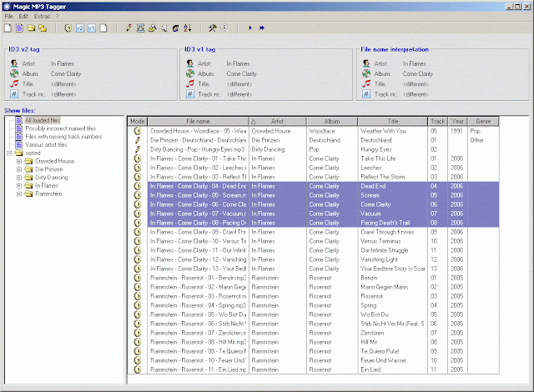Screen dimensions: 534x392
Task: Click the blank new document toolbar icon
Action: click(x=8, y=28)
